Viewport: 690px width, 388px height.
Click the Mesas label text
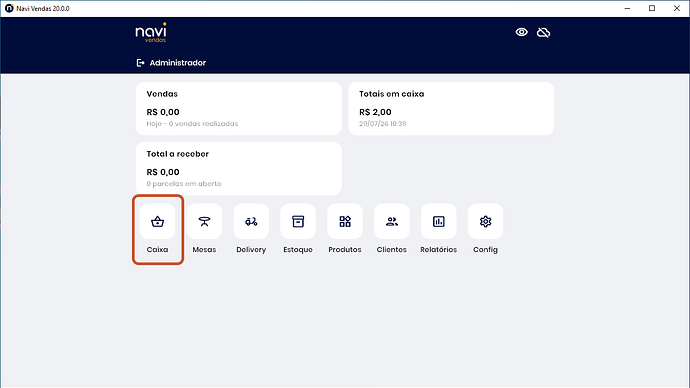point(204,249)
